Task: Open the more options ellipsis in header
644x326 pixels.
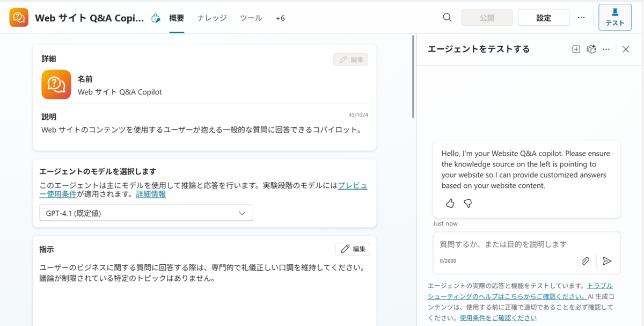Action: 581,17
